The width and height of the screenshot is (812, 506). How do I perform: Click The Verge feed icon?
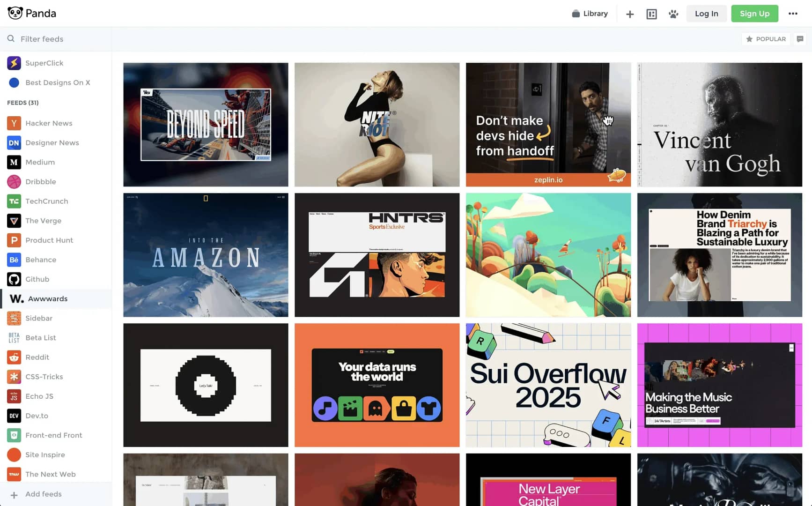click(x=14, y=221)
